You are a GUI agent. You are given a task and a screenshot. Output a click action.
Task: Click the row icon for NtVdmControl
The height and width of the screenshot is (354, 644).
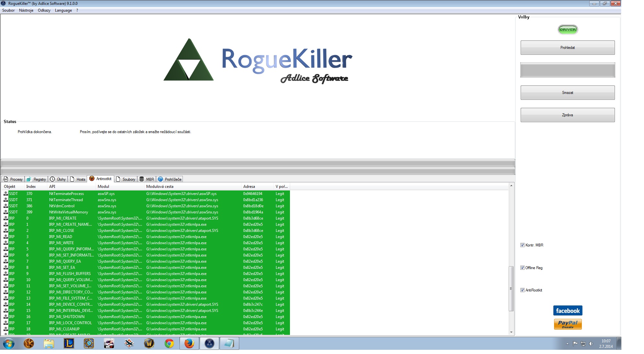[x=6, y=206]
